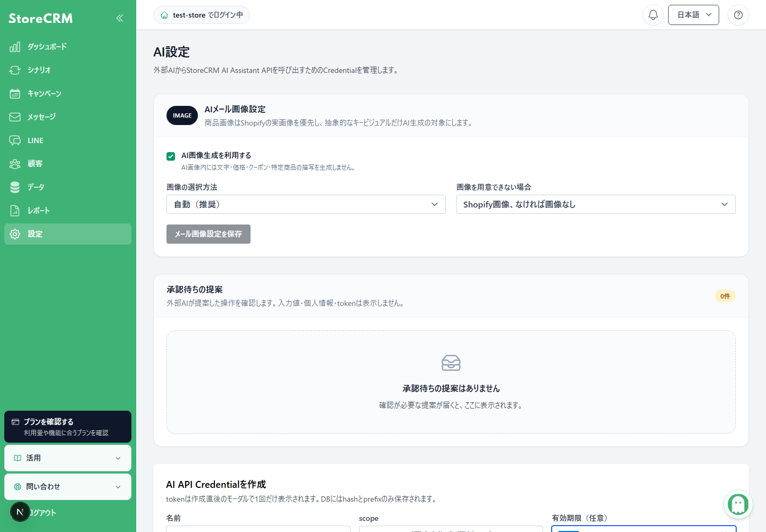Click the empty inbox tray icon

[451, 363]
